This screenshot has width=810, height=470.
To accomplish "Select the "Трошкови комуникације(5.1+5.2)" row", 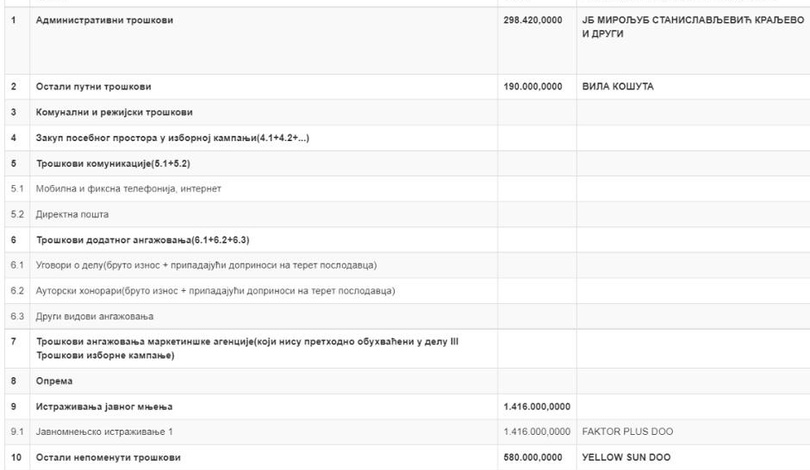I will pos(115,163).
